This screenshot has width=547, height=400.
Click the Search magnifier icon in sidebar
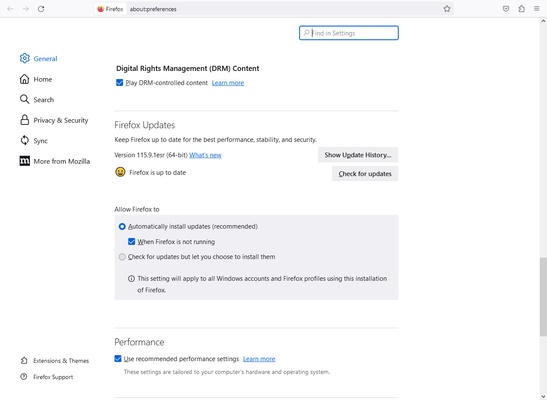(24, 99)
